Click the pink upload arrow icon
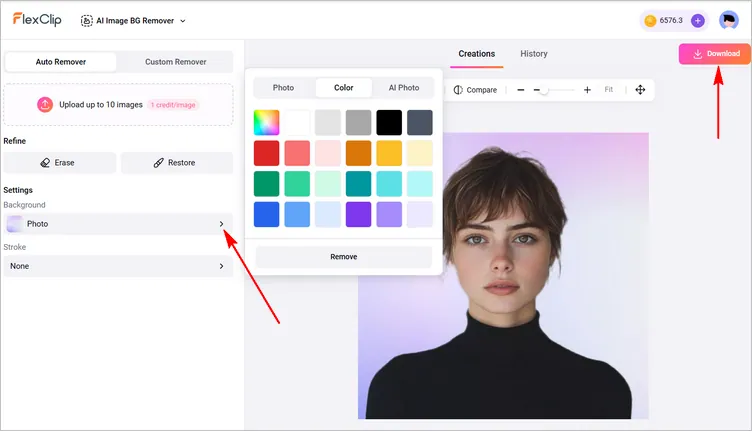Viewport: 752px width, 431px height. click(45, 105)
